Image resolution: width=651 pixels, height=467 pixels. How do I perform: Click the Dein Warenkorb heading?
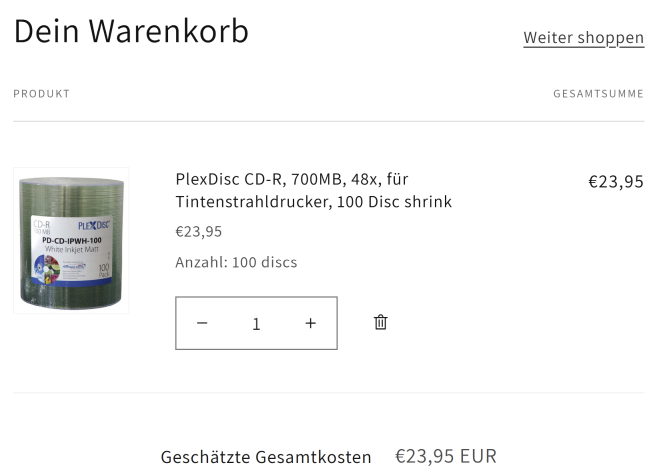pos(131,31)
